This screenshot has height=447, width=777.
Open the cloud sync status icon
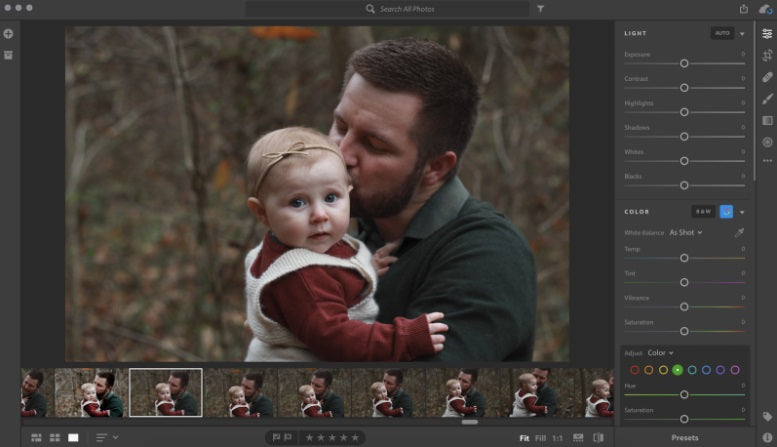point(766,9)
